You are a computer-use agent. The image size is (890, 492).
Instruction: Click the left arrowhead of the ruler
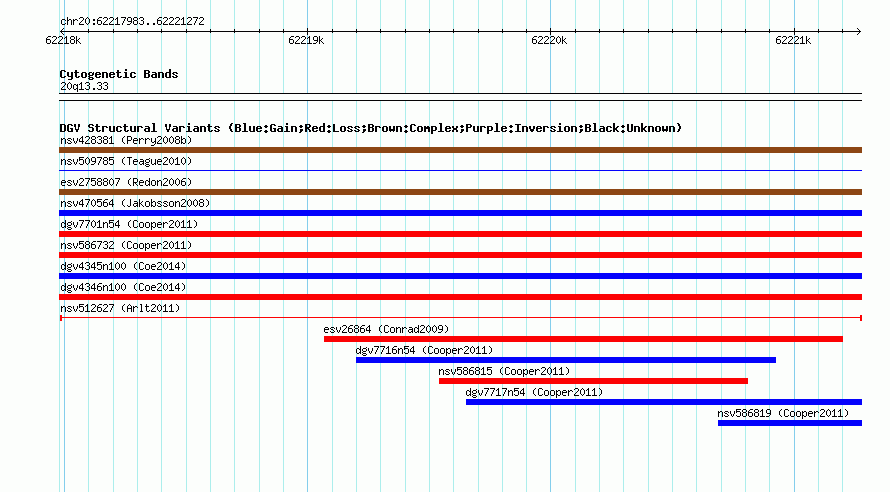coord(62,31)
